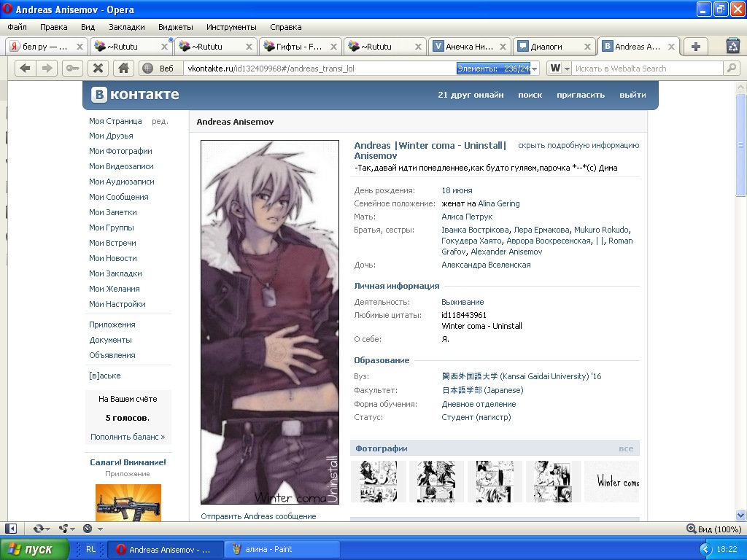Open the Справка menu
Screen dimensions: 747x560
[x=286, y=27]
